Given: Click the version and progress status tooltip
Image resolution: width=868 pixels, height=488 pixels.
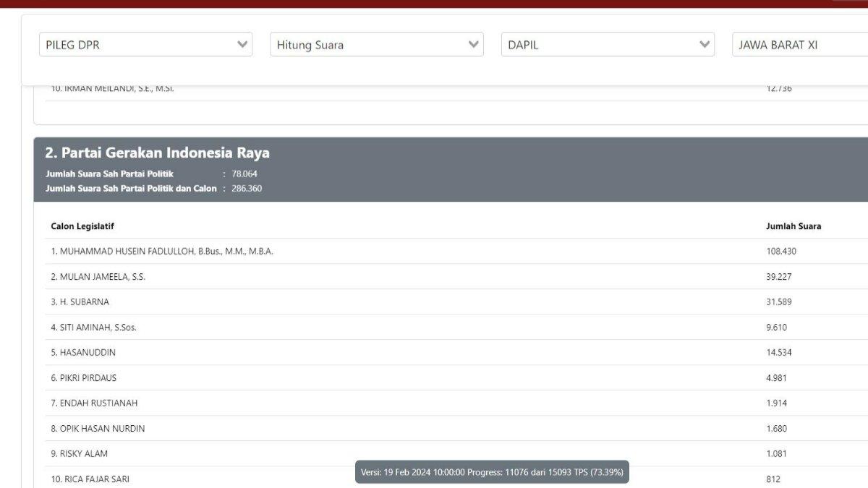Looking at the screenshot, I should (492, 472).
